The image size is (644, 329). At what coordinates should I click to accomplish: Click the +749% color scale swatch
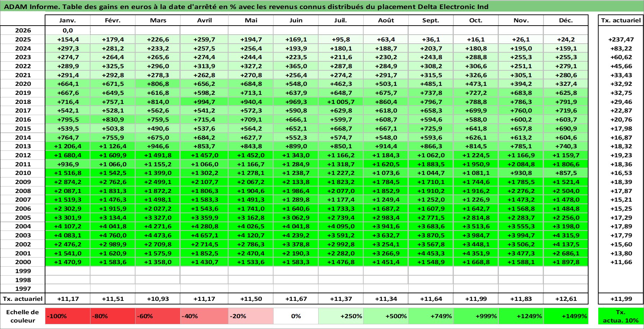click(x=431, y=316)
